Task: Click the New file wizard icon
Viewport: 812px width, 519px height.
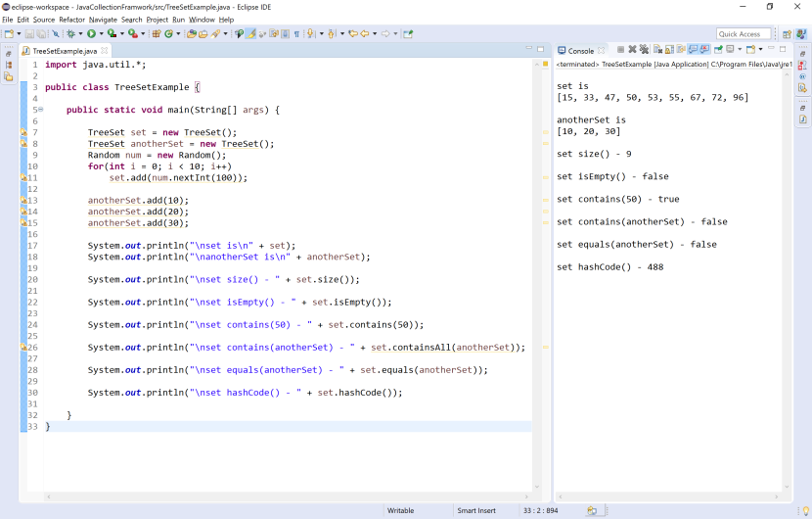Action: point(9,33)
